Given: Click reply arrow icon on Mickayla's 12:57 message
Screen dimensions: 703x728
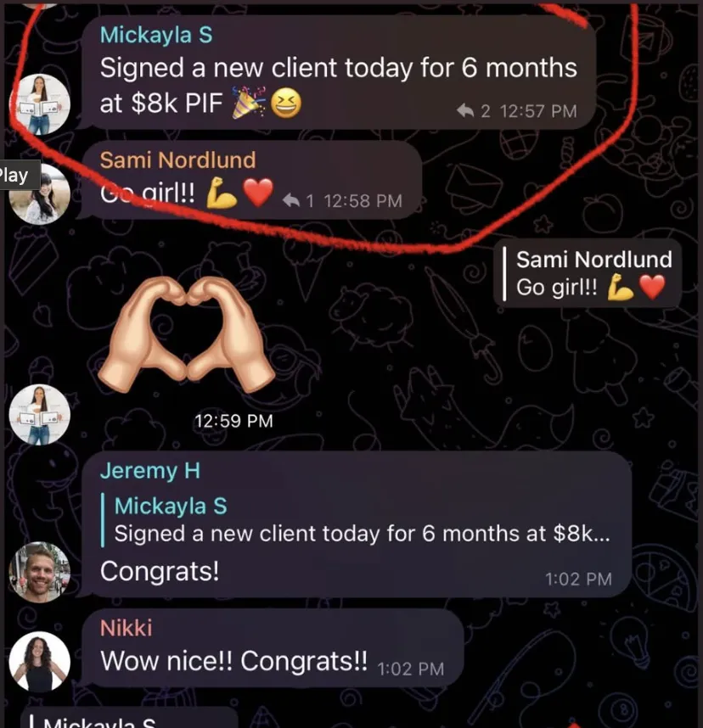Looking at the screenshot, I should coord(465,110).
